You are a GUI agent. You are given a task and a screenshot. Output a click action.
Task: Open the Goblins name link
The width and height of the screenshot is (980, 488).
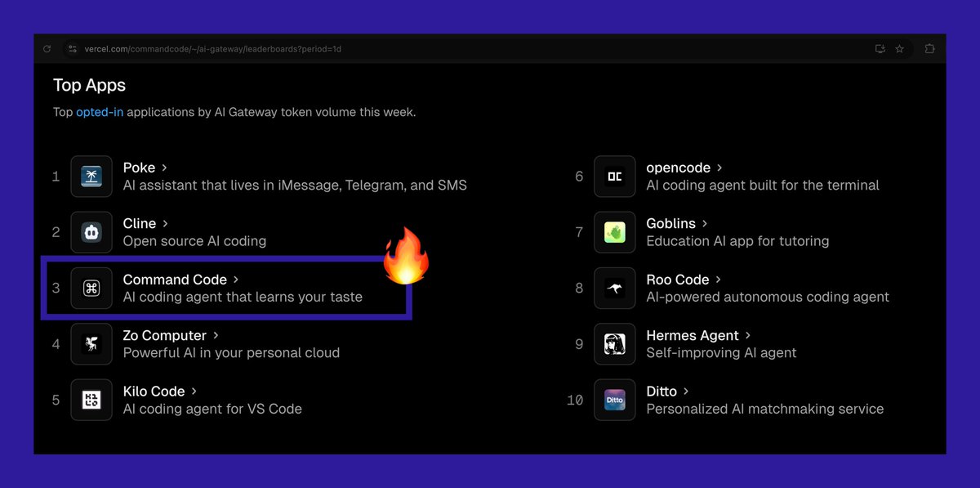(x=671, y=223)
